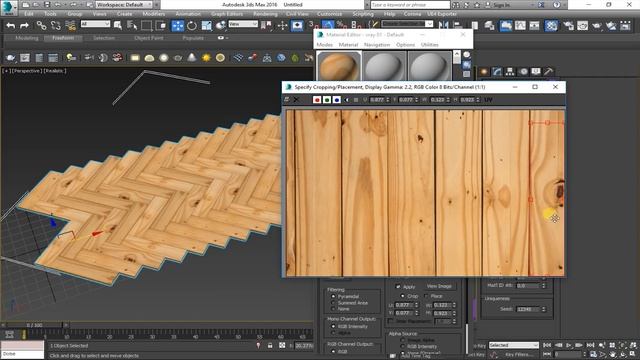Image resolution: width=640 pixels, height=360 pixels.
Task: Open the Named Selection Sets dropdown
Action: tap(407, 24)
